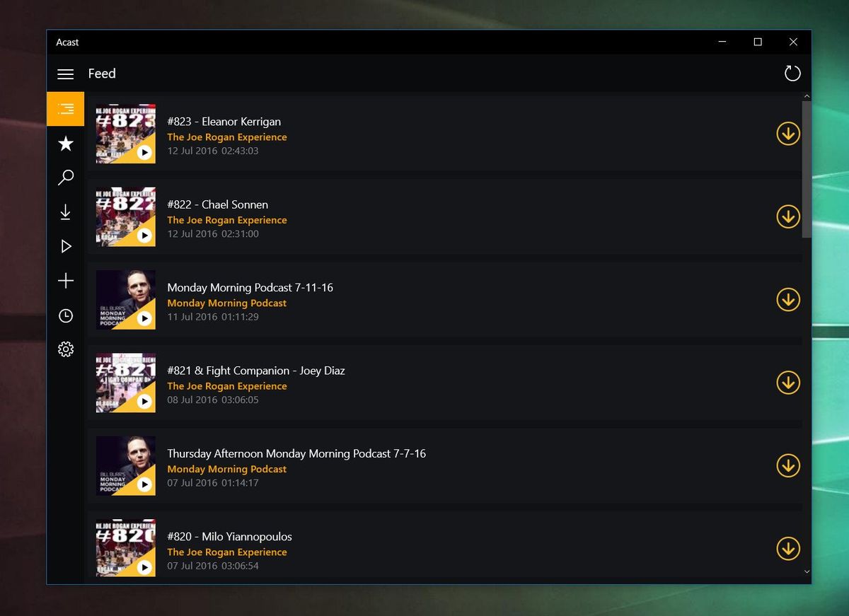Open show link under #822 - Chael Sonnen
This screenshot has height=616, width=849.
coord(227,220)
